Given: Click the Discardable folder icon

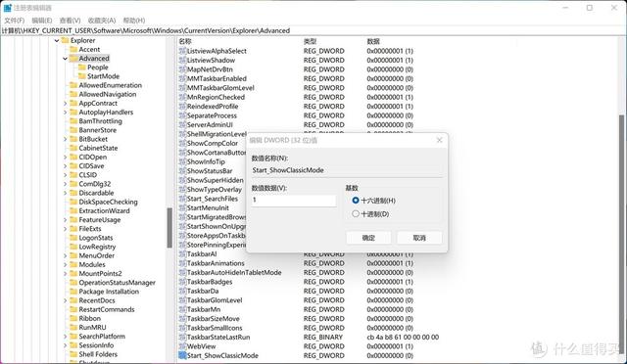Looking at the screenshot, I should click(x=73, y=193).
